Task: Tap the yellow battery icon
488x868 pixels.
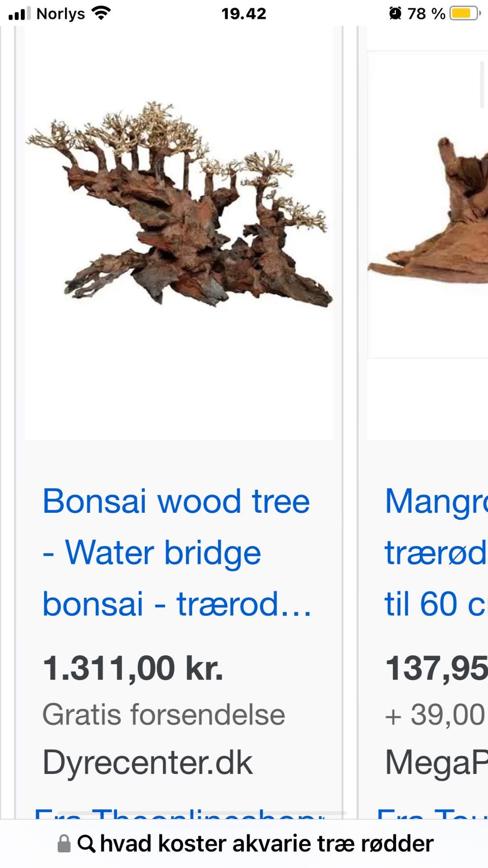Action: pyautogui.click(x=465, y=13)
